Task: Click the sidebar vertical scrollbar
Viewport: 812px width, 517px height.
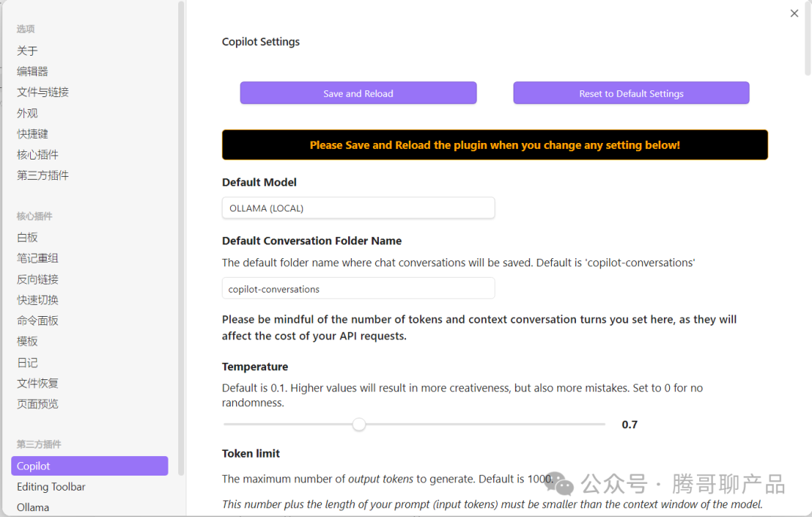Action: pos(180,238)
